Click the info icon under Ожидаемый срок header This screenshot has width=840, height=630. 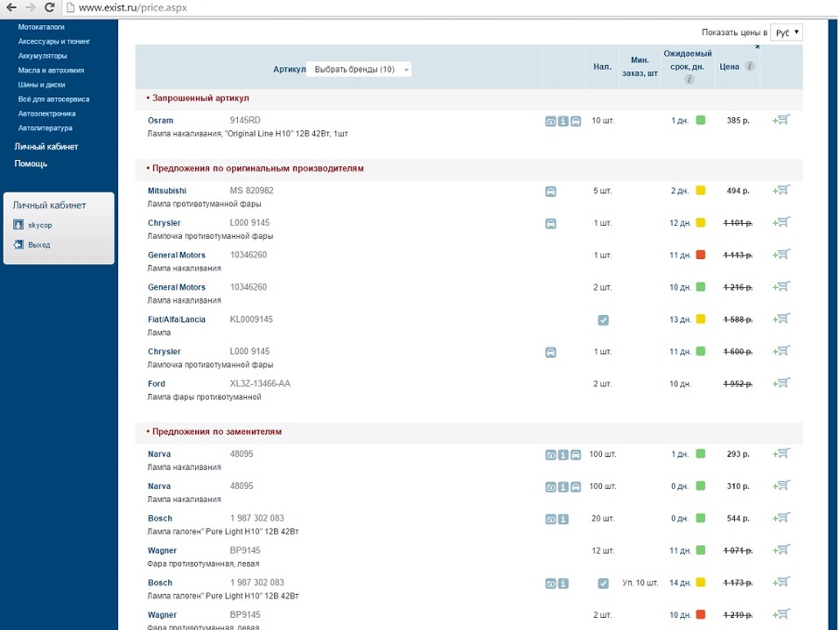click(689, 80)
